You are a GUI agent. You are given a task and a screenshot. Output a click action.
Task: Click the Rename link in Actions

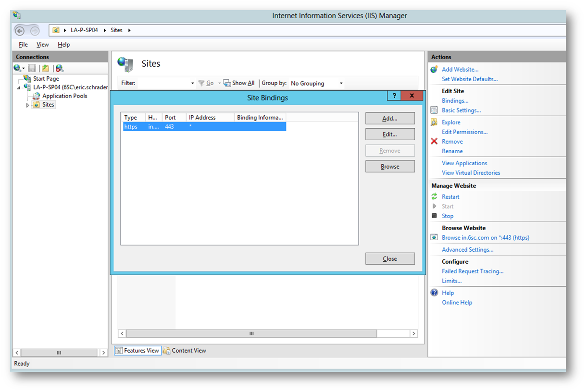(452, 151)
